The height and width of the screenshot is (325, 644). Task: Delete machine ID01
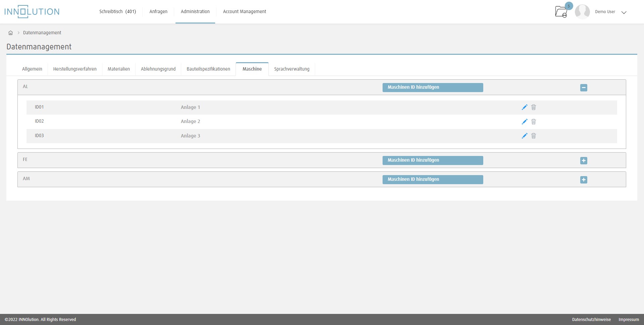click(x=534, y=107)
